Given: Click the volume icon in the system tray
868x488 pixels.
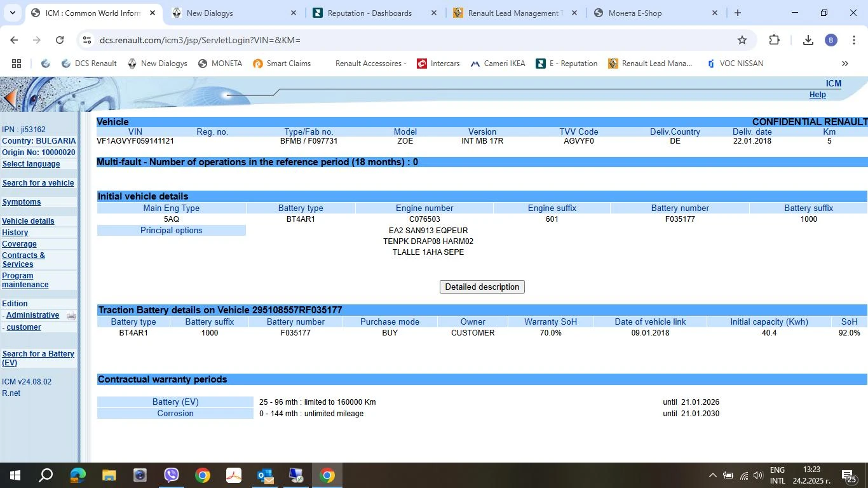Looking at the screenshot, I should pos(757,475).
